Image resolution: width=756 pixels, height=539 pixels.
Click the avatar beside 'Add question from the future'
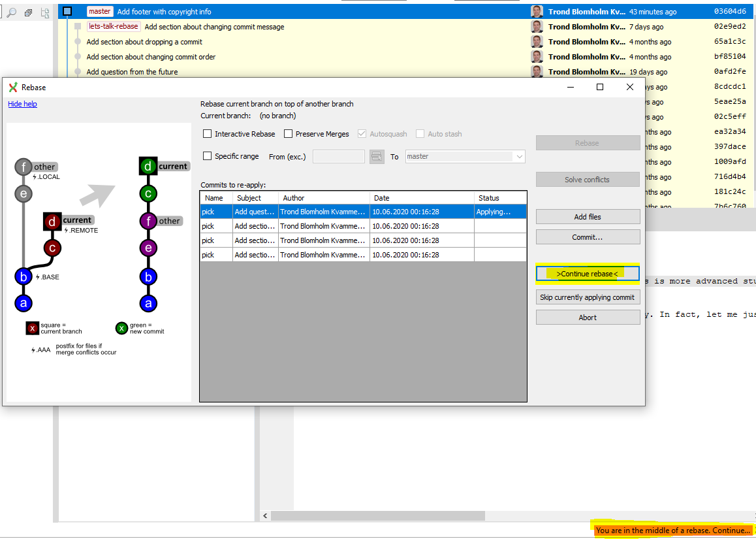tap(536, 72)
